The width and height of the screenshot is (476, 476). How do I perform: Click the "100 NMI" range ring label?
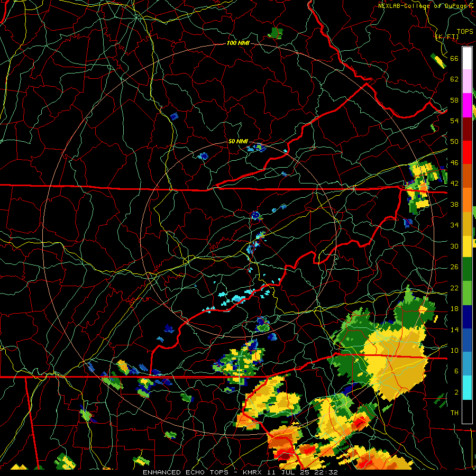238,43
